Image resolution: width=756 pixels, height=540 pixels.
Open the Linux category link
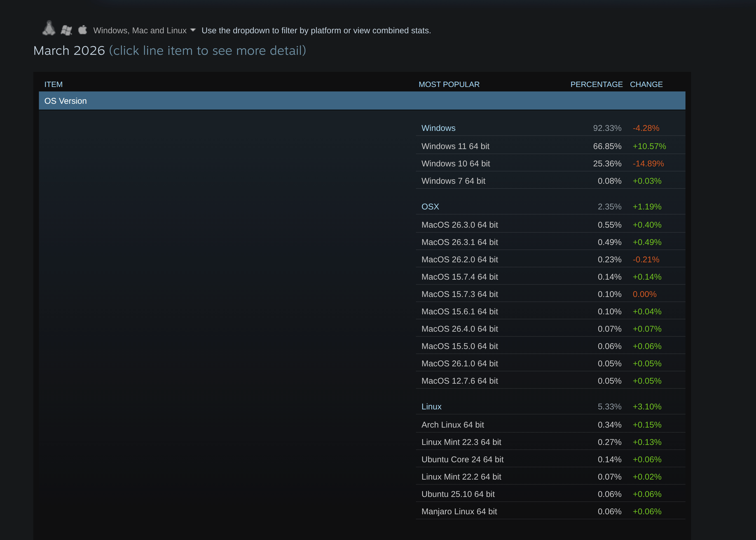tap(431, 406)
